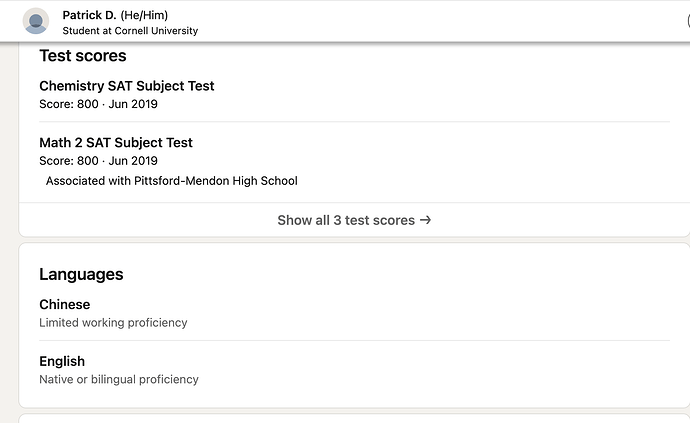Open the Pittsford-Mendon High School association
Screen dimensions: 690x423
click(172, 181)
